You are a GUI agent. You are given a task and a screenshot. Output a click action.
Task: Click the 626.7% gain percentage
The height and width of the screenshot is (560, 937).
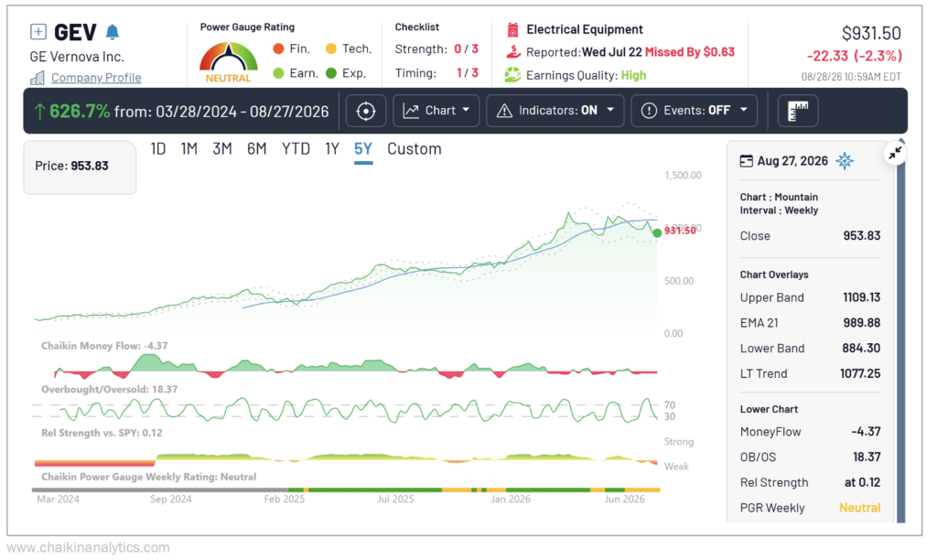click(x=80, y=111)
